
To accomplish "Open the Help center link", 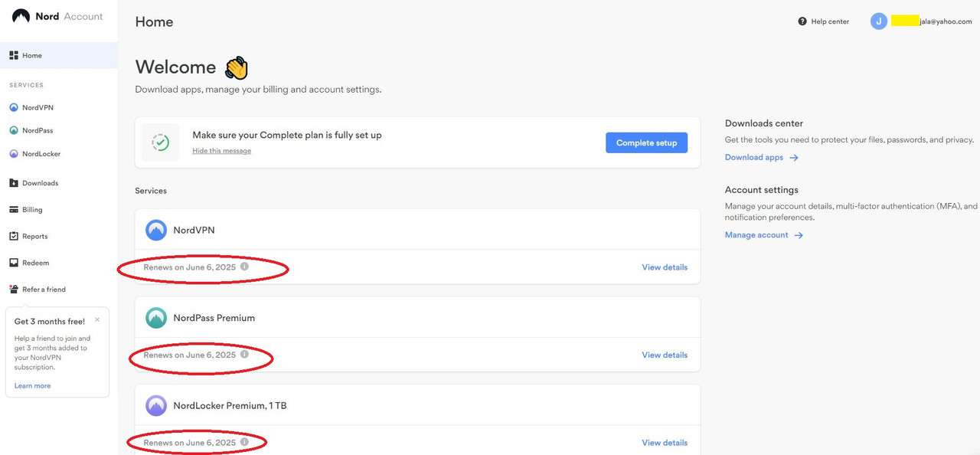I will coord(830,21).
